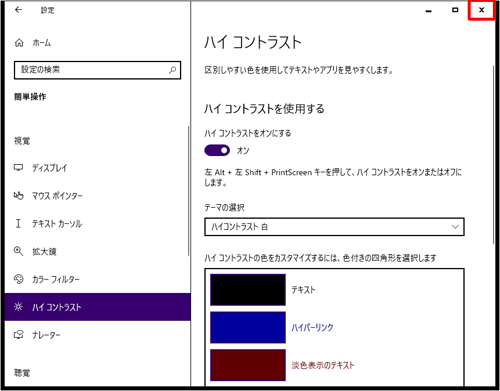
Task: Select 拡大鏡 in sidebar
Action: [97, 251]
